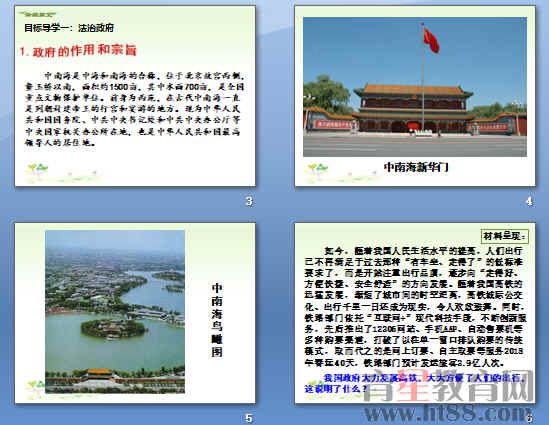This screenshot has width=549, height=425.
Task: Click the flower decoration icon on slide 3
Action: click(x=38, y=169)
